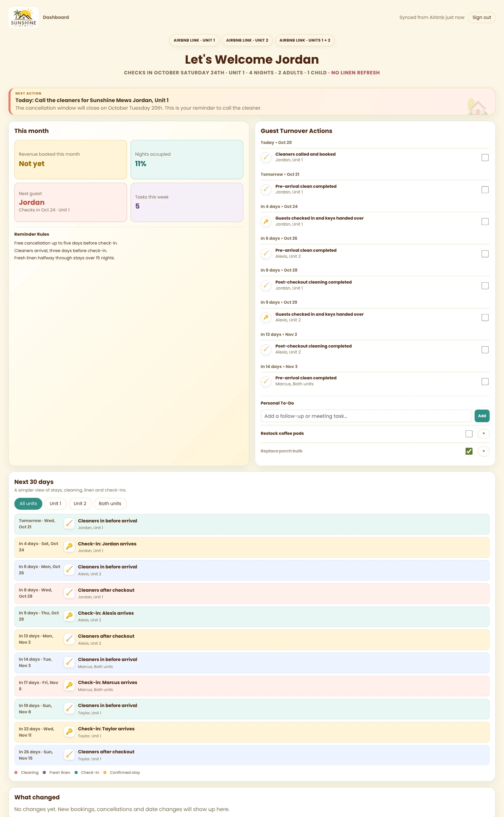
Task: Click the Sunshine Mews logo
Action: (x=24, y=17)
